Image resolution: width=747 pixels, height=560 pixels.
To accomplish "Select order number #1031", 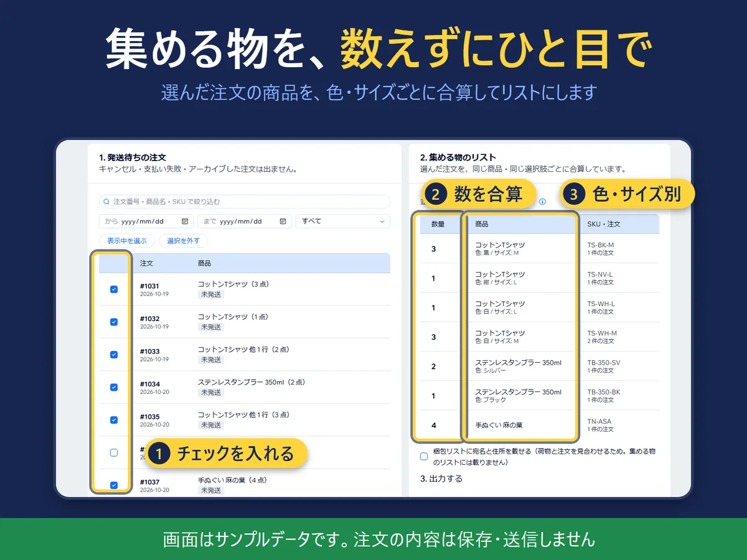I will (x=149, y=286).
